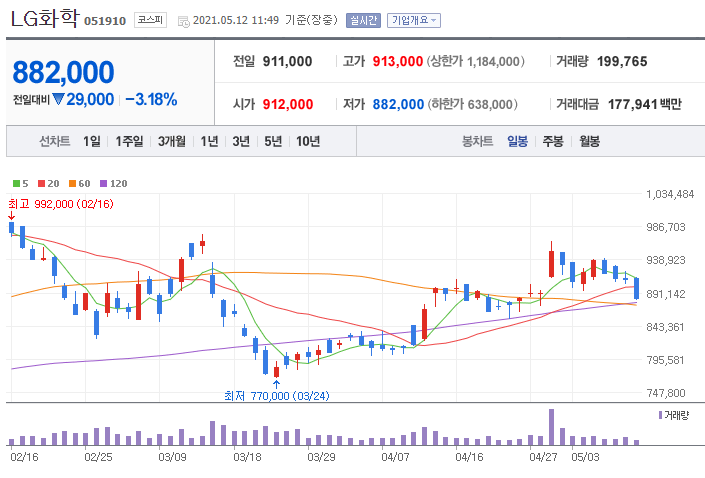This screenshot has height=478, width=705.
Task: Click the trading value 177,941 백만
Action: 645,104
